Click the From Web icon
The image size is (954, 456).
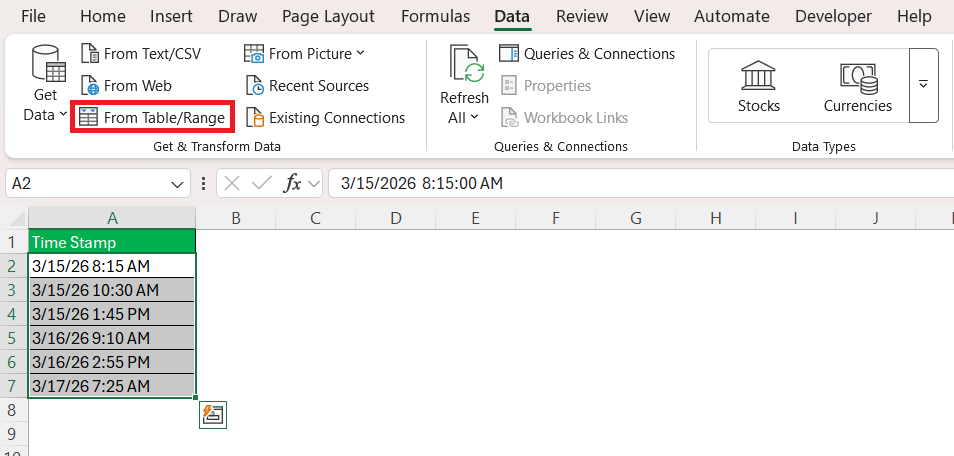pos(89,86)
